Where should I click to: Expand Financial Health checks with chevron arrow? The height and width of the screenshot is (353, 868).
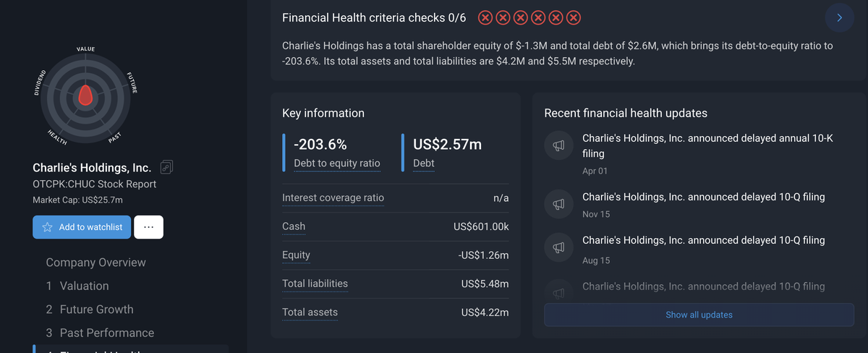(839, 17)
